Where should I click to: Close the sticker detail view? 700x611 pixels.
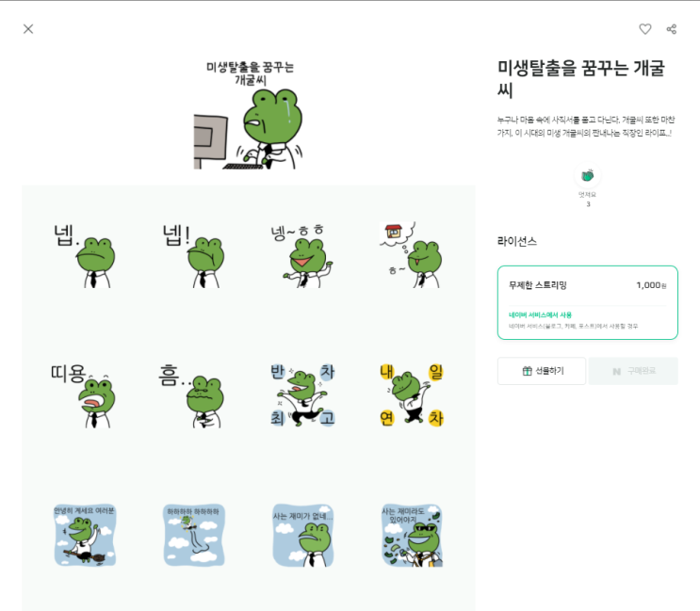coord(28,29)
